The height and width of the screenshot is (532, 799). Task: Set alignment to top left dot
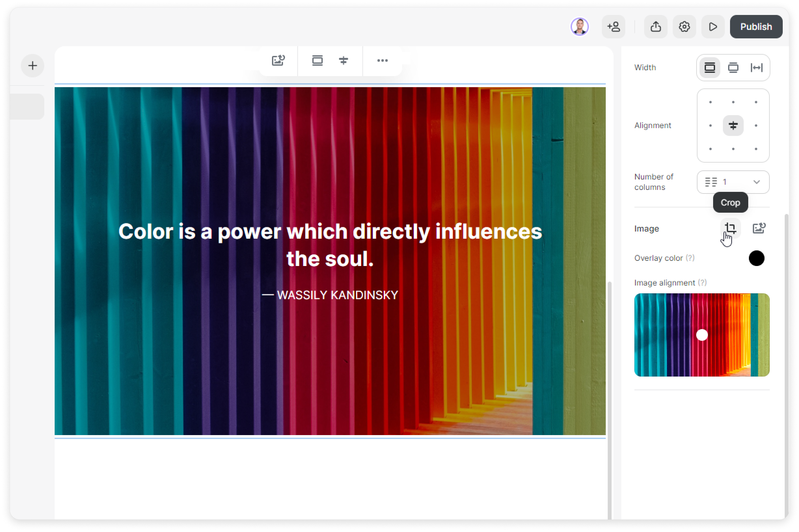710,102
